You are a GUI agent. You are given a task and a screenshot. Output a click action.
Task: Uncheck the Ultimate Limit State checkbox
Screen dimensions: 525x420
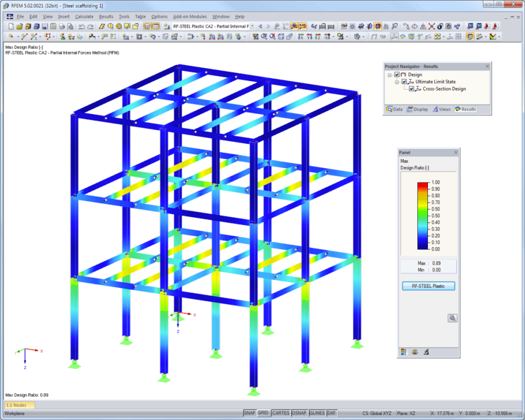point(403,82)
